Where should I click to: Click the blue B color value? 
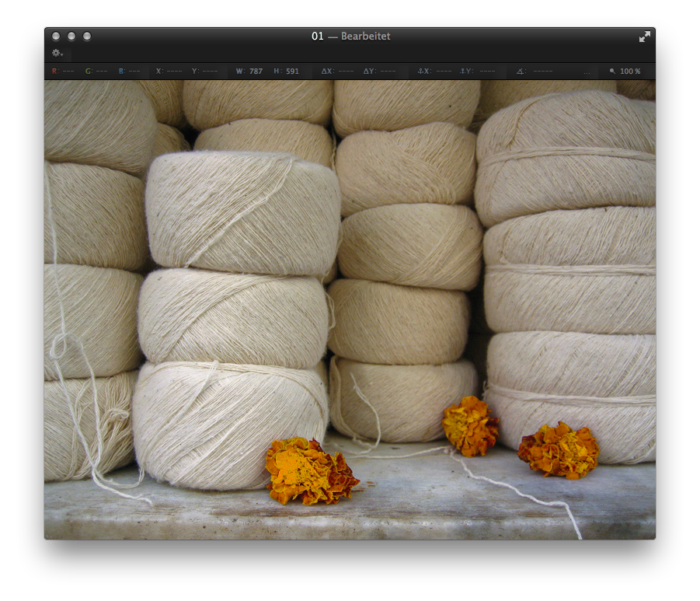click(x=129, y=72)
